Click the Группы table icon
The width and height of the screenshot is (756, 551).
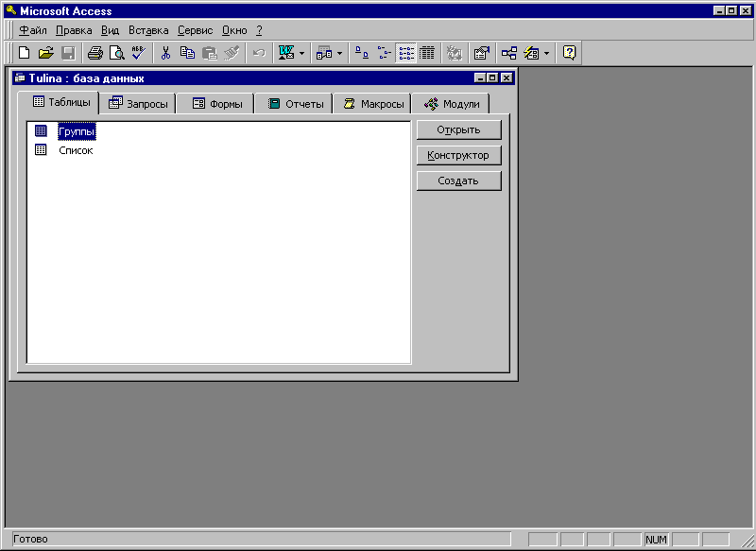click(x=41, y=130)
